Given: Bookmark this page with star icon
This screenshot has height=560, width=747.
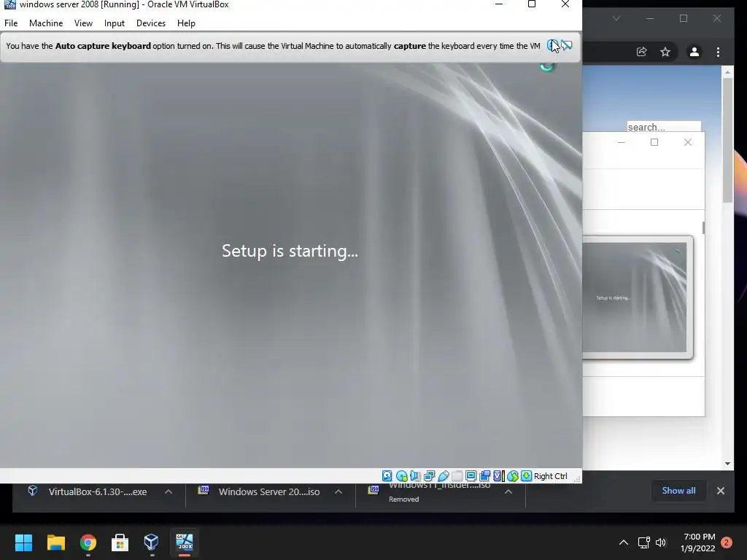Looking at the screenshot, I should coord(665,52).
